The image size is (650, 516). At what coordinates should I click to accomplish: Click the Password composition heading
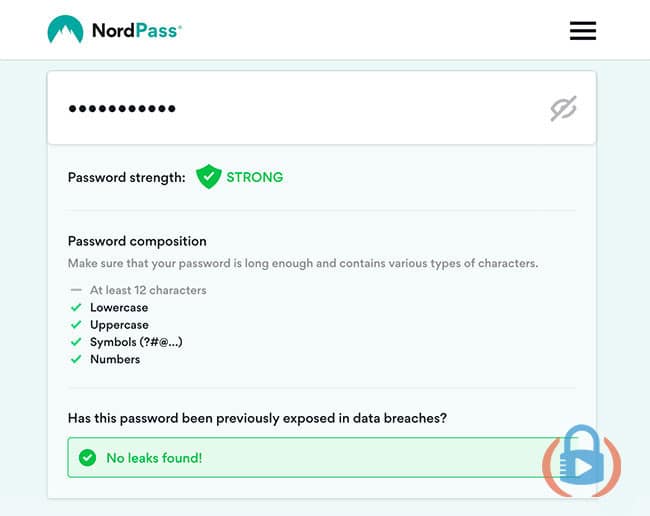pos(137,241)
